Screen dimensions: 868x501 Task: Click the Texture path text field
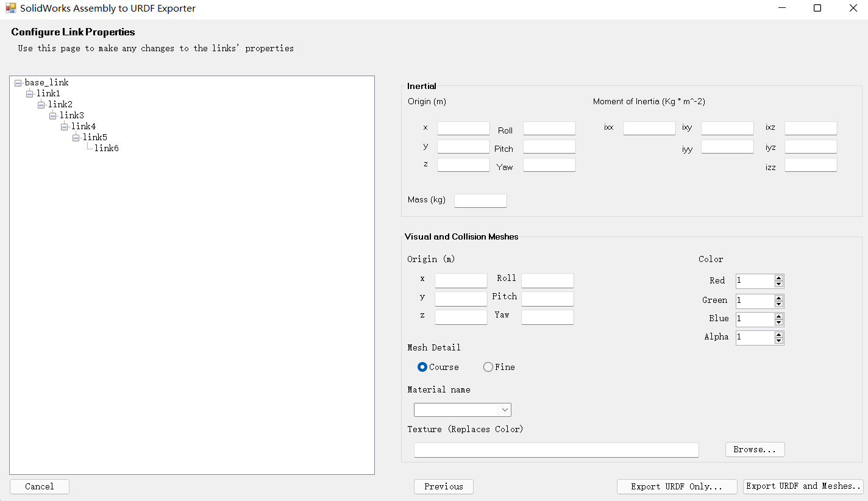tap(556, 450)
